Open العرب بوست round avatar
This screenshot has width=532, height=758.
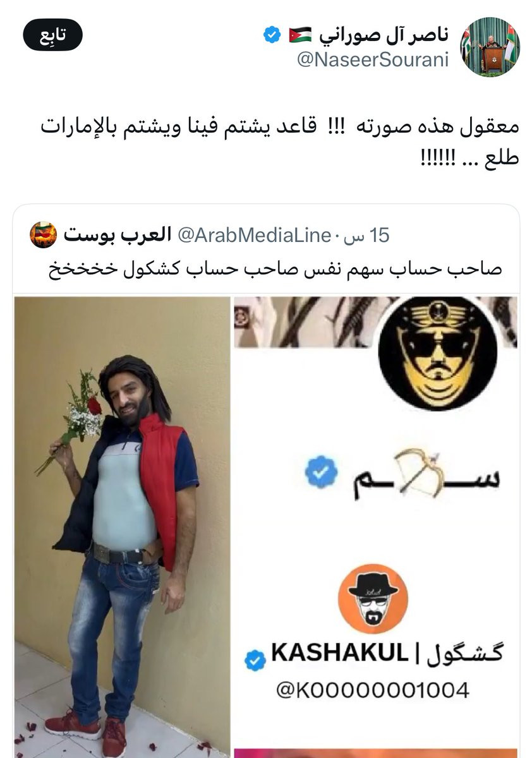click(44, 235)
